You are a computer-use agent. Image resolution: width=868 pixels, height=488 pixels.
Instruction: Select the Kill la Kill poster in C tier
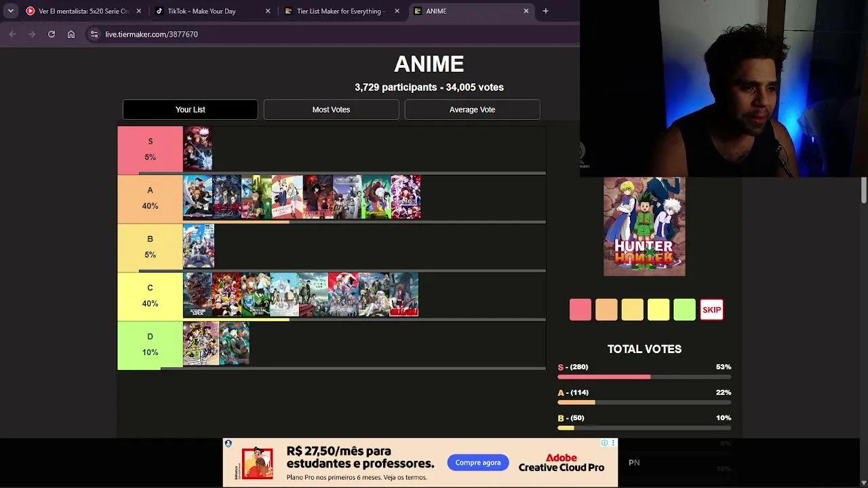404,295
